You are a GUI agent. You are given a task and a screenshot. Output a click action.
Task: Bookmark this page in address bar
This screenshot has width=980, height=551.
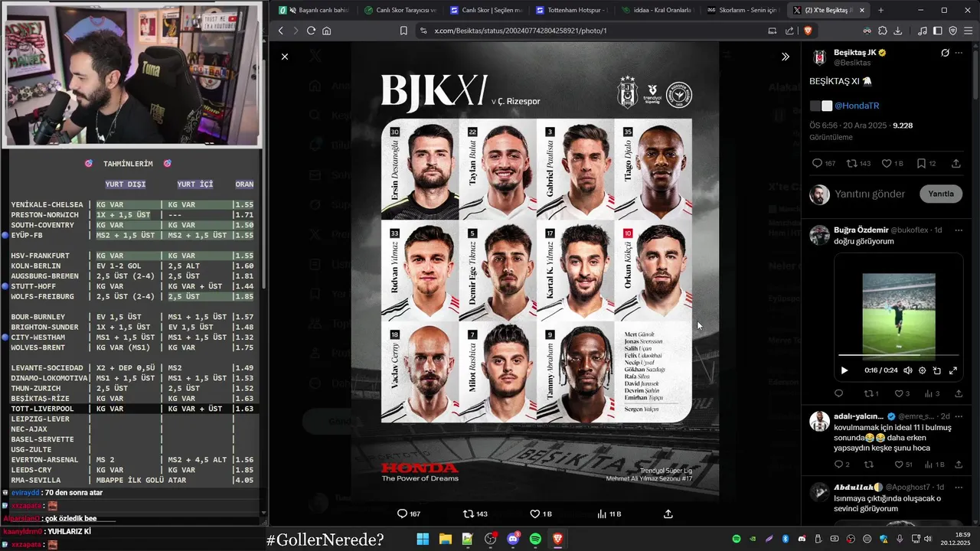[x=403, y=31]
